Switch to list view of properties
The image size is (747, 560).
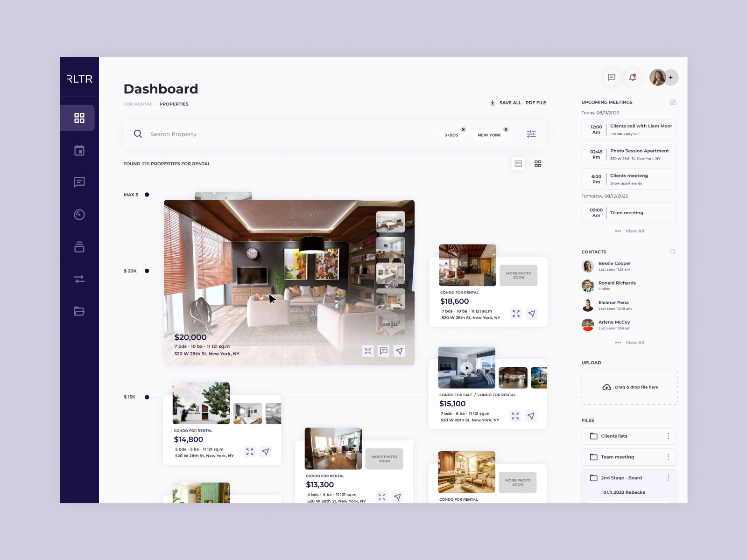pos(518,164)
